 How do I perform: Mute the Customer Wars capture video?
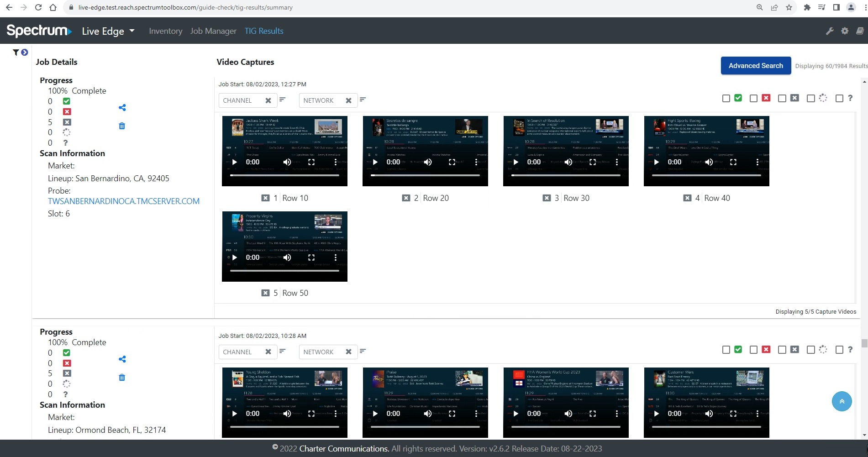[x=709, y=414]
